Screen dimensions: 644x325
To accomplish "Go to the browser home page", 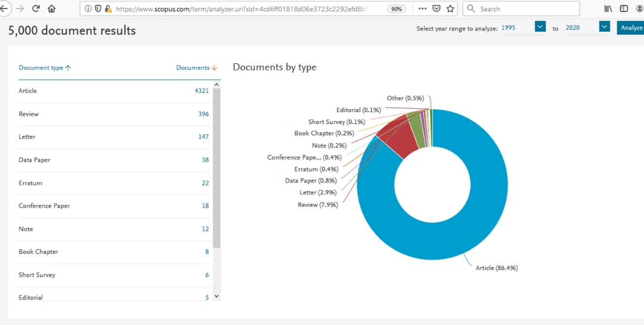I will tap(52, 9).
